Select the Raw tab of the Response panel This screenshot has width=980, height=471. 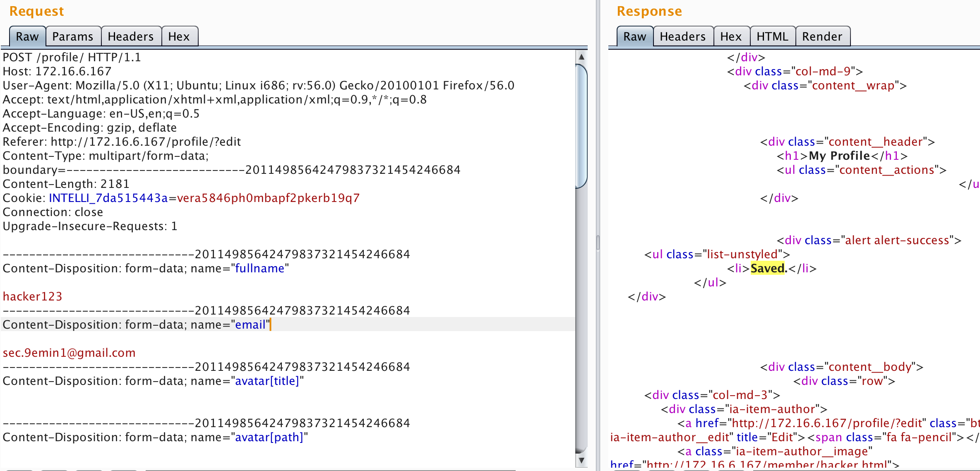coord(634,36)
